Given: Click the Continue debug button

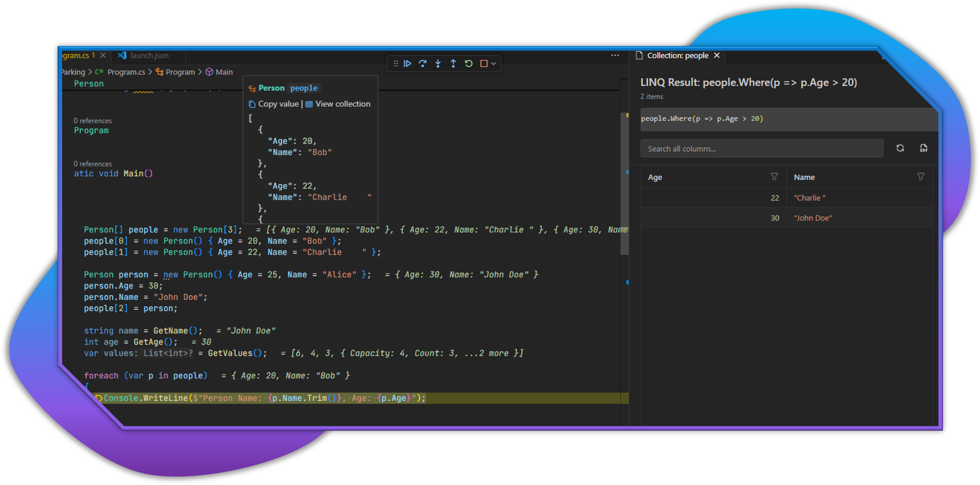Looking at the screenshot, I should [x=407, y=64].
